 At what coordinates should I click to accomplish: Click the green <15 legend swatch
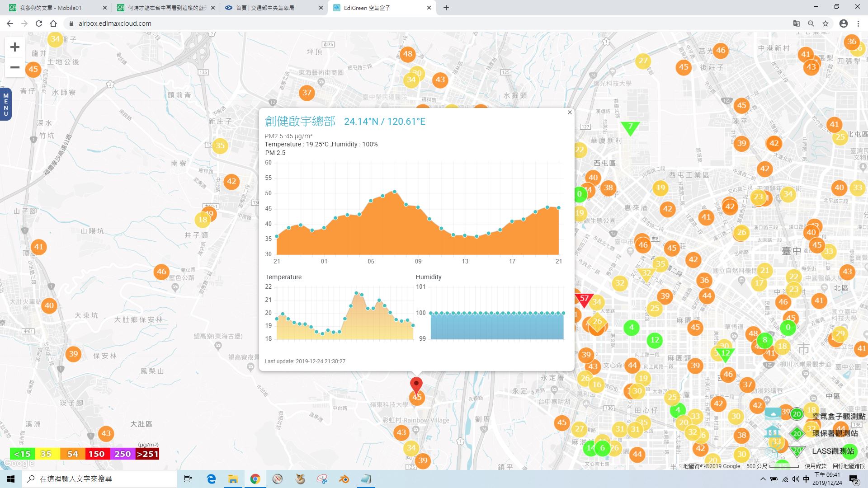coord(22,454)
